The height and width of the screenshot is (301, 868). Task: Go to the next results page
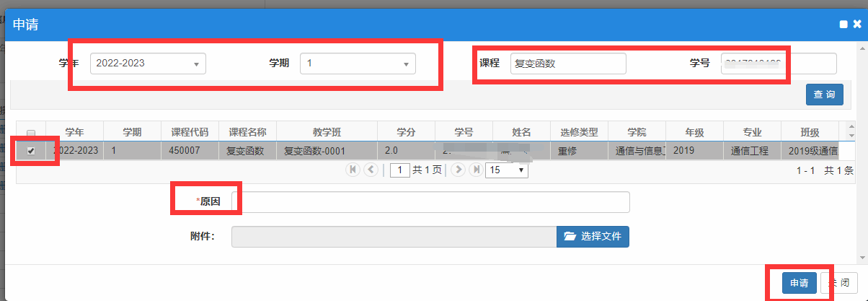458,170
